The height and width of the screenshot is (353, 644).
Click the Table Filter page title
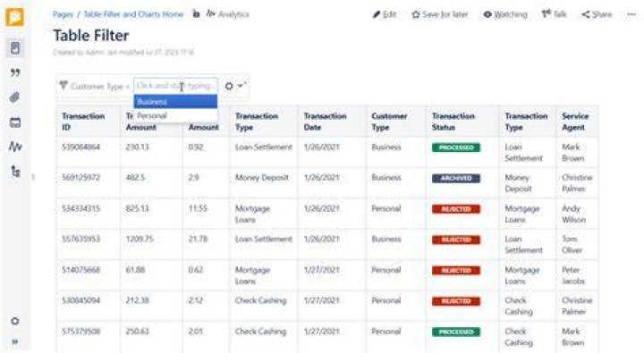click(91, 36)
